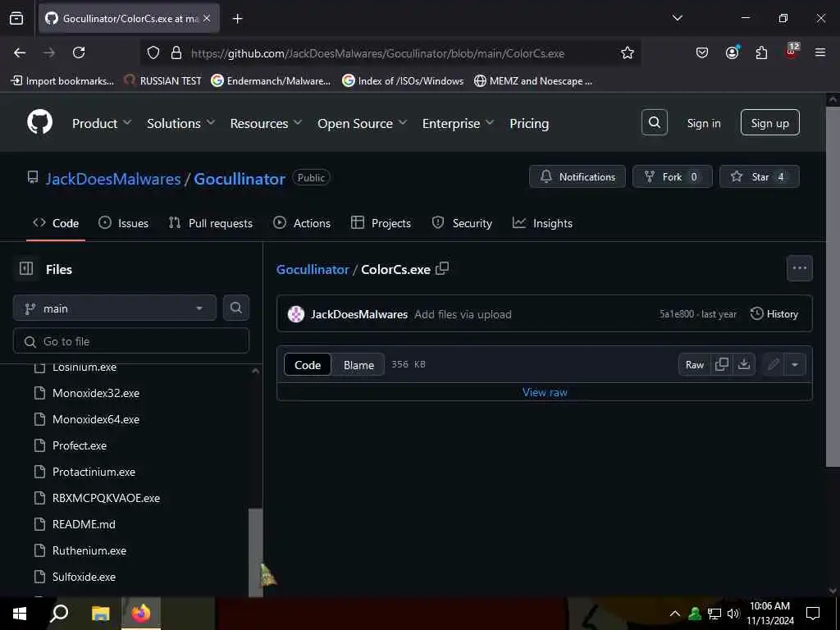Open the extensions puzzle icon
The image size is (840, 630).
761,52
